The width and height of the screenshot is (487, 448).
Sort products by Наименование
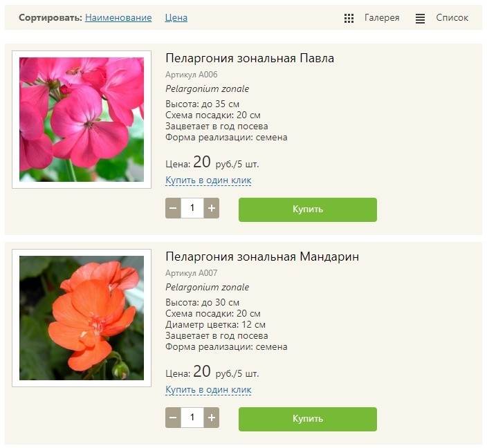[x=118, y=17]
